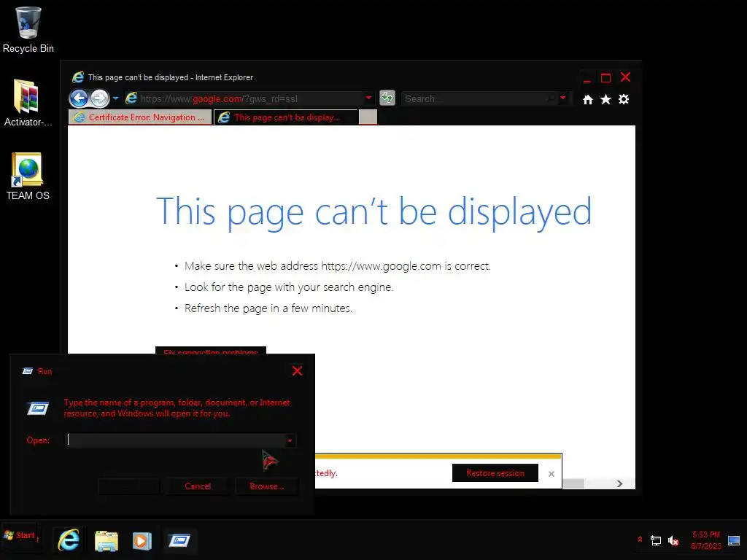
Task: Refresh the page with the green refresh icon
Action: pos(387,98)
